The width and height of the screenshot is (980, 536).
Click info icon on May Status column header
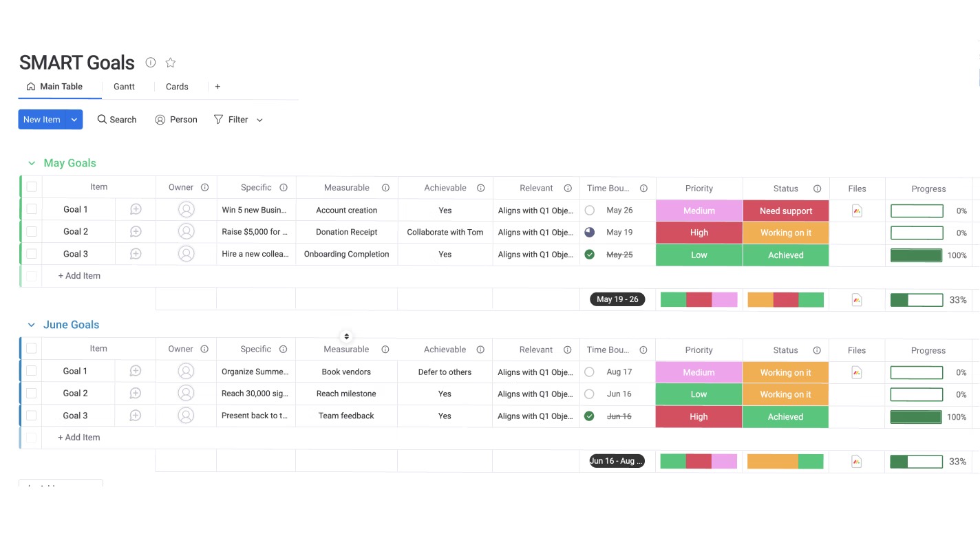[x=817, y=189]
